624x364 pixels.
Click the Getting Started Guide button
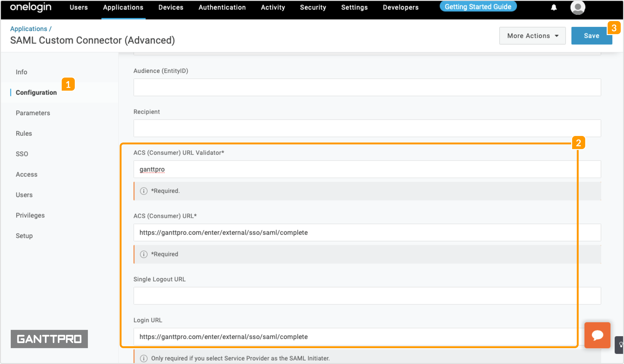pyautogui.click(x=478, y=7)
